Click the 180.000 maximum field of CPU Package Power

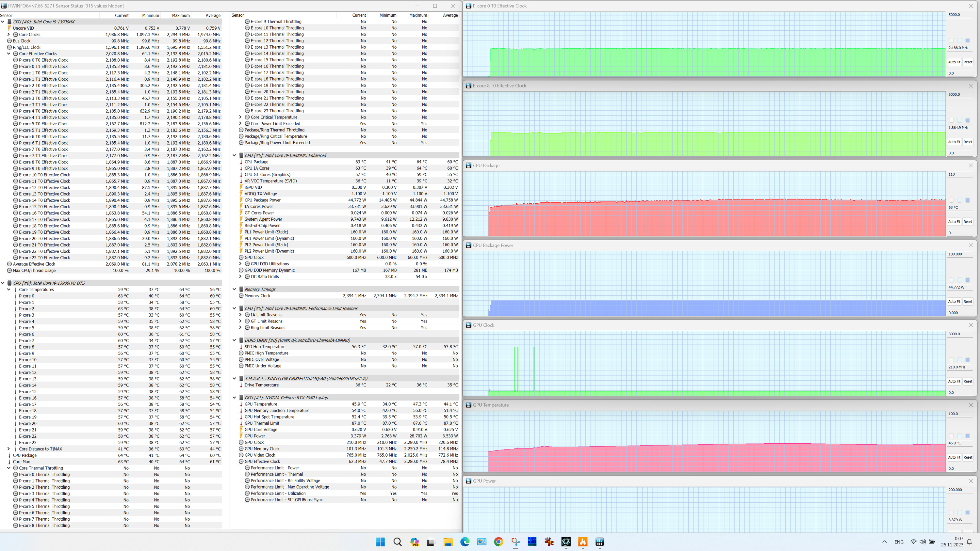(957, 254)
